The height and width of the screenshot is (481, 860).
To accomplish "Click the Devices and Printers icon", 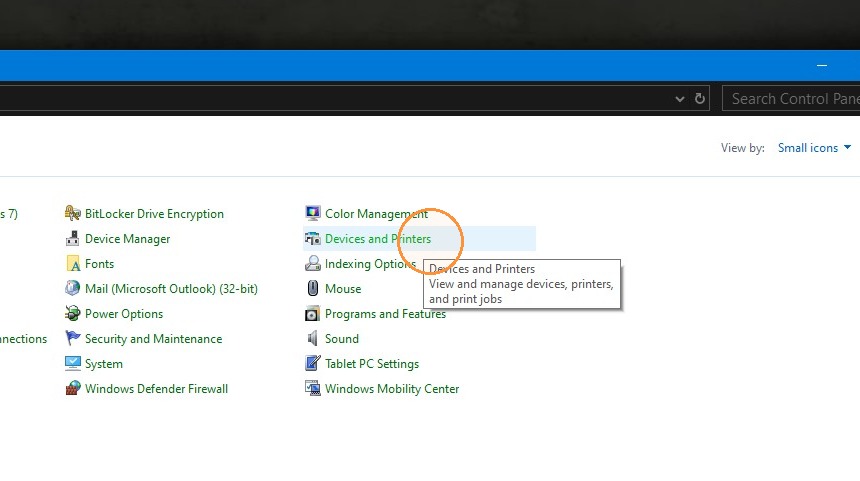I will point(313,239).
